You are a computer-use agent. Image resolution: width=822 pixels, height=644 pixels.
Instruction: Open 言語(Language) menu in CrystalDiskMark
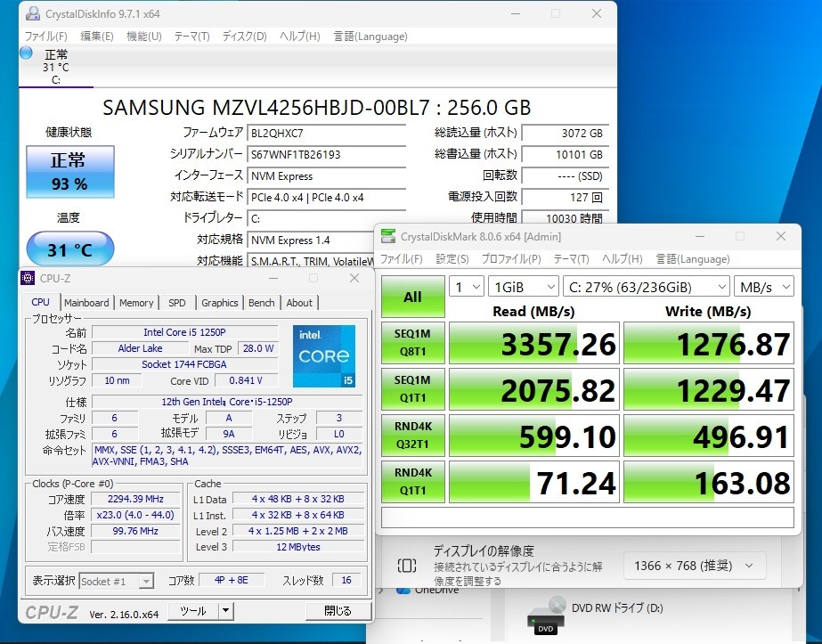coord(693,259)
